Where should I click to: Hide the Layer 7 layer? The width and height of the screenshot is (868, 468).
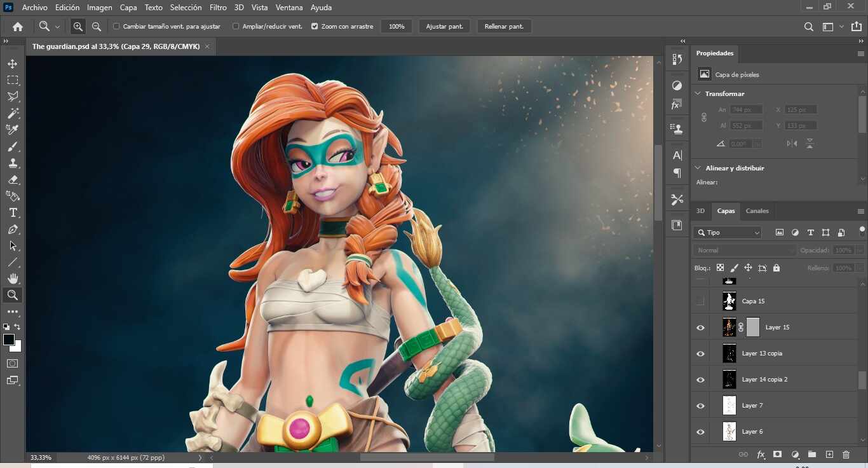click(701, 406)
